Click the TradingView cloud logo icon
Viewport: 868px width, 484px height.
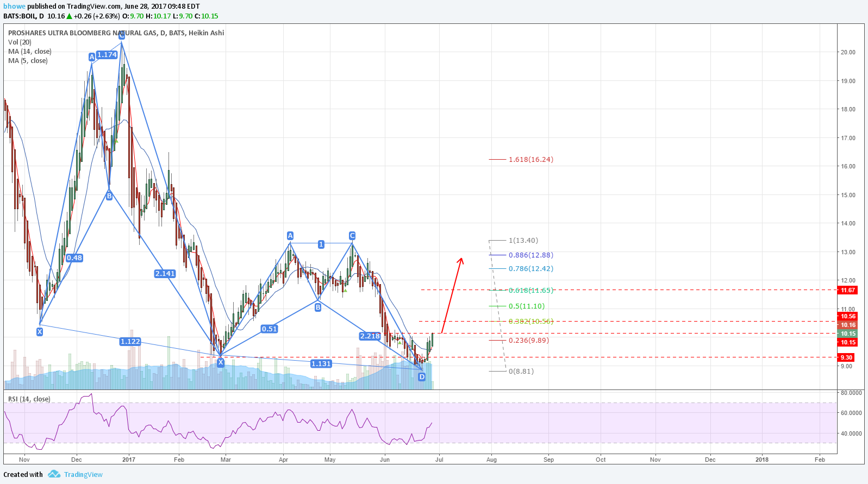pyautogui.click(x=54, y=474)
